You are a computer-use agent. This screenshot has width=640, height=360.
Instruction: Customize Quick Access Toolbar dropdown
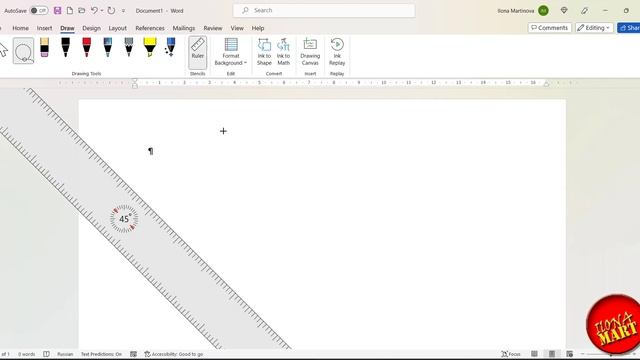(x=123, y=11)
